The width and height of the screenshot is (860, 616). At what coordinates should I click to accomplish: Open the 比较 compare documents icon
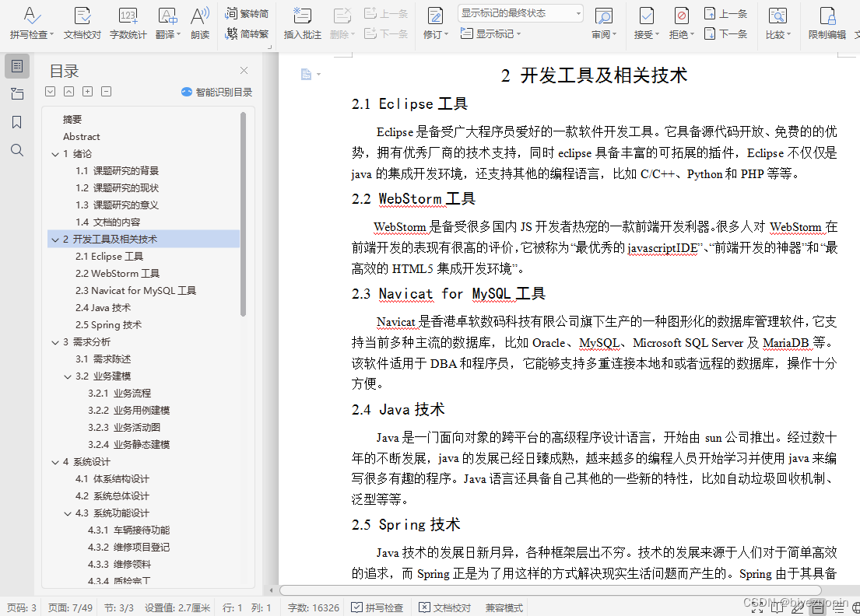778,16
